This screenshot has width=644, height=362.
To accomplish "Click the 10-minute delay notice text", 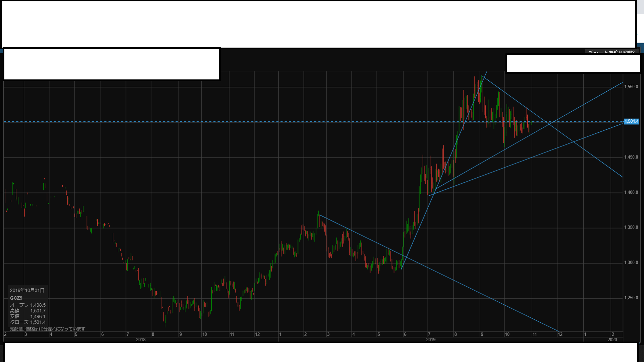I will [48, 329].
